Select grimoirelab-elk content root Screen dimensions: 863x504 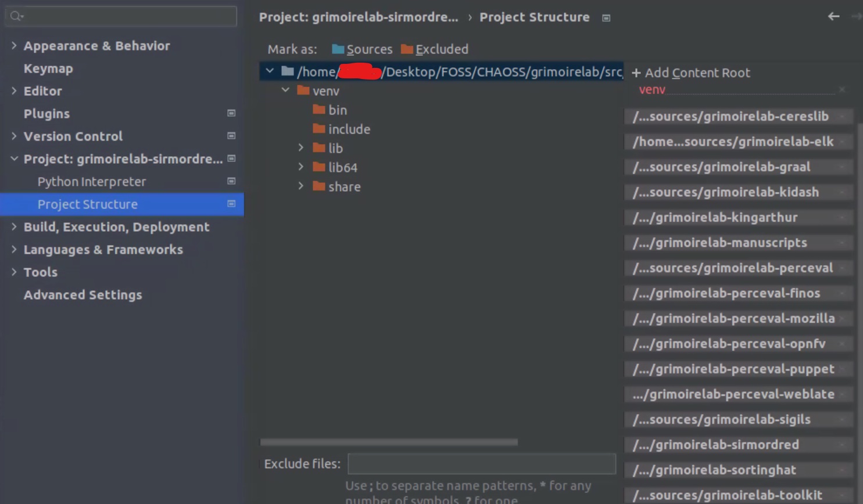[738, 141]
